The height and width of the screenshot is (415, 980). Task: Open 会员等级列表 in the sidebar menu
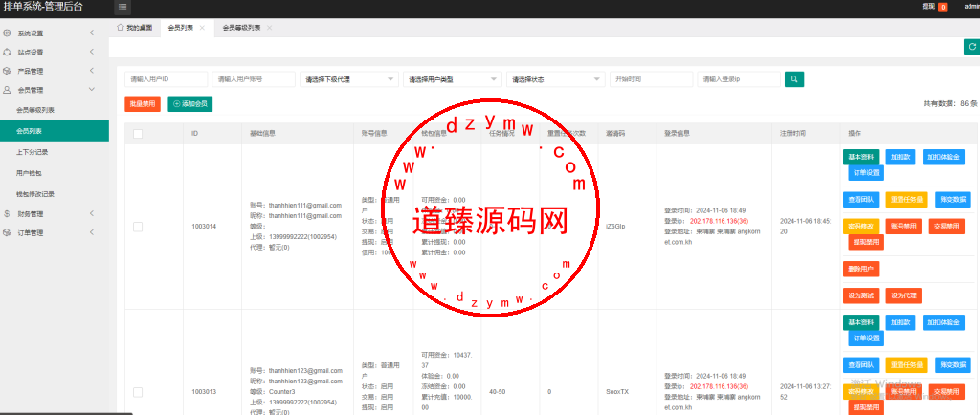pos(55,110)
